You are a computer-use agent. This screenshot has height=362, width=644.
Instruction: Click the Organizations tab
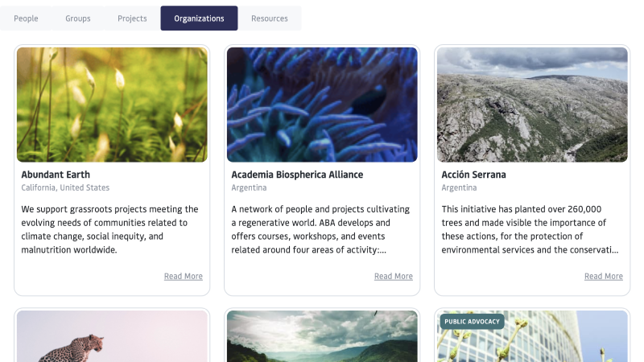(x=199, y=19)
